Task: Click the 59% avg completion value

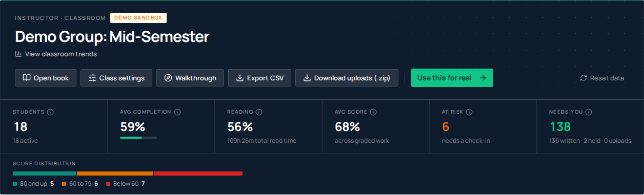Action: (x=133, y=126)
